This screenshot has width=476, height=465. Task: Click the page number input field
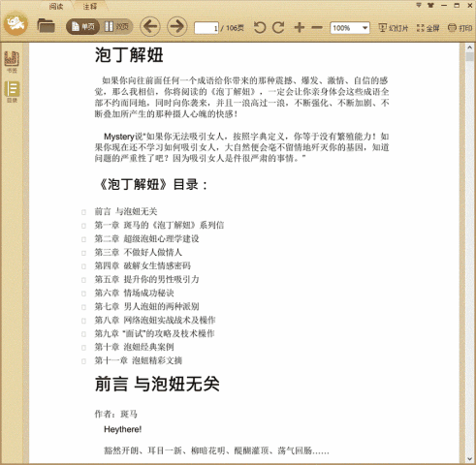206,28
